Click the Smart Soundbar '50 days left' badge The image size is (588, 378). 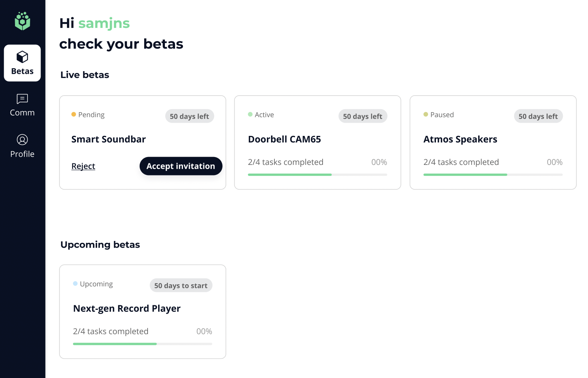189,116
